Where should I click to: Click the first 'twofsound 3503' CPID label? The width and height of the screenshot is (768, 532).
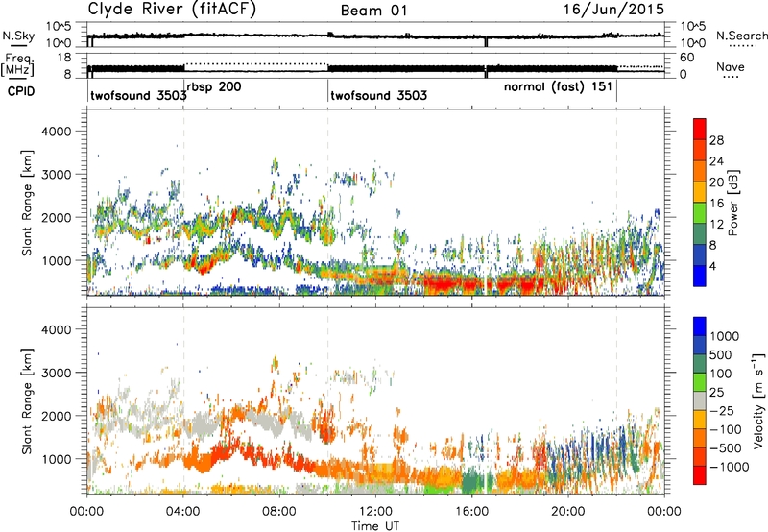click(138, 95)
